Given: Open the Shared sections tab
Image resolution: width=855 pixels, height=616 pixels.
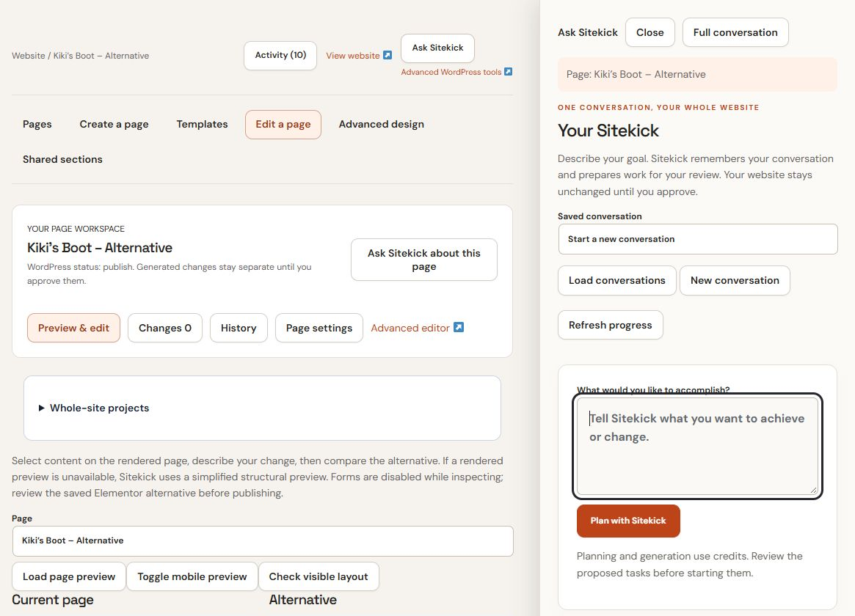Looking at the screenshot, I should coord(62,159).
